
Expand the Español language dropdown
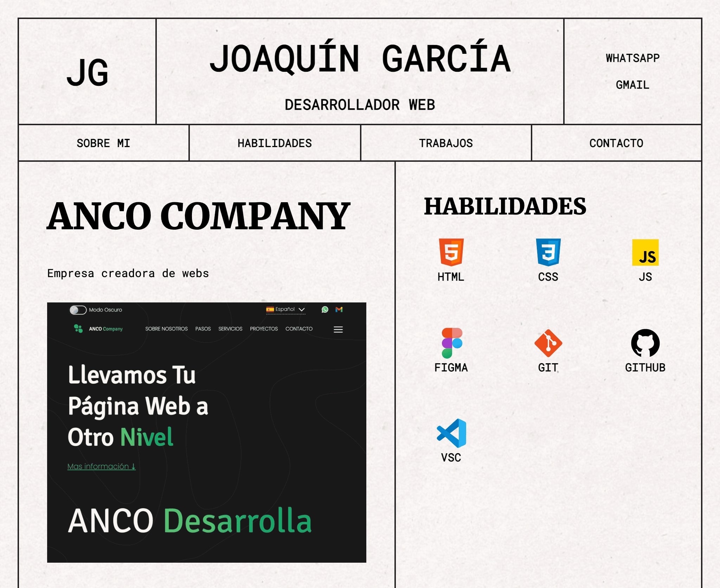[286, 309]
